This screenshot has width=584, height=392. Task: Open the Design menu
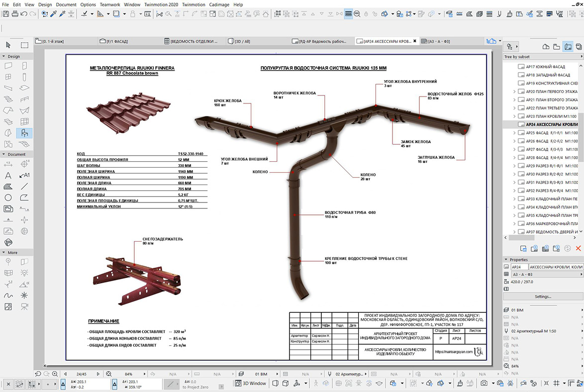[x=45, y=4]
